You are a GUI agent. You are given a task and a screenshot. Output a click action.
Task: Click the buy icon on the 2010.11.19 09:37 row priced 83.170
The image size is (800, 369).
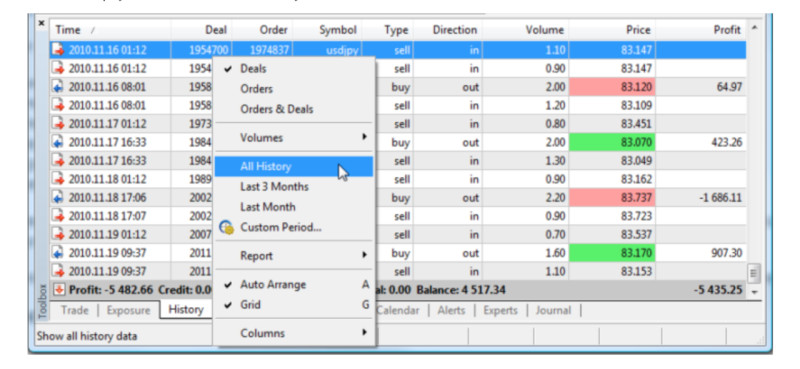click(x=58, y=253)
